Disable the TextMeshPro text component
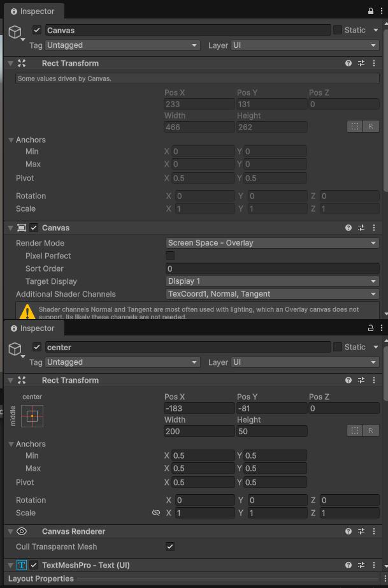Image resolution: width=388 pixels, height=588 pixels. click(x=34, y=565)
